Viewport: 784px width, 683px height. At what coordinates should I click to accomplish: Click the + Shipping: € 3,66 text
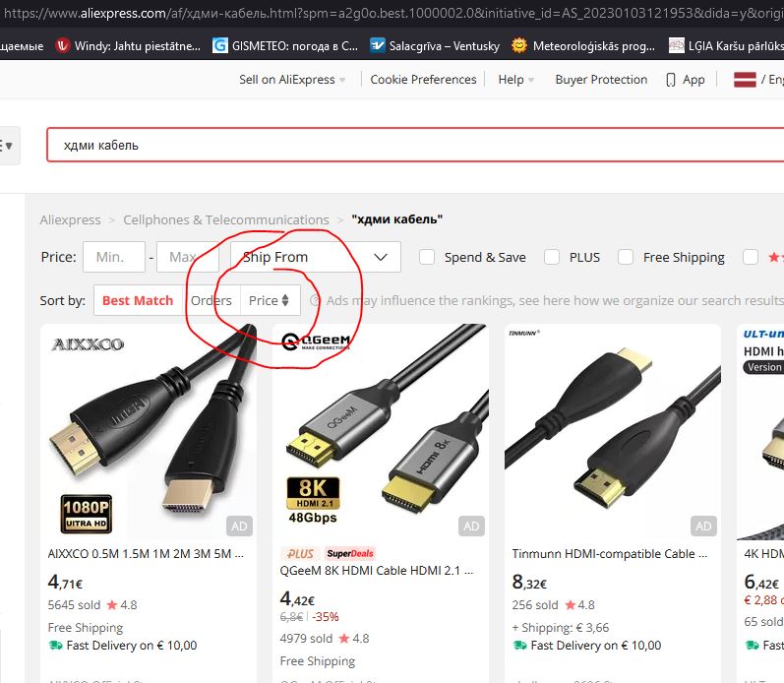[561, 628]
